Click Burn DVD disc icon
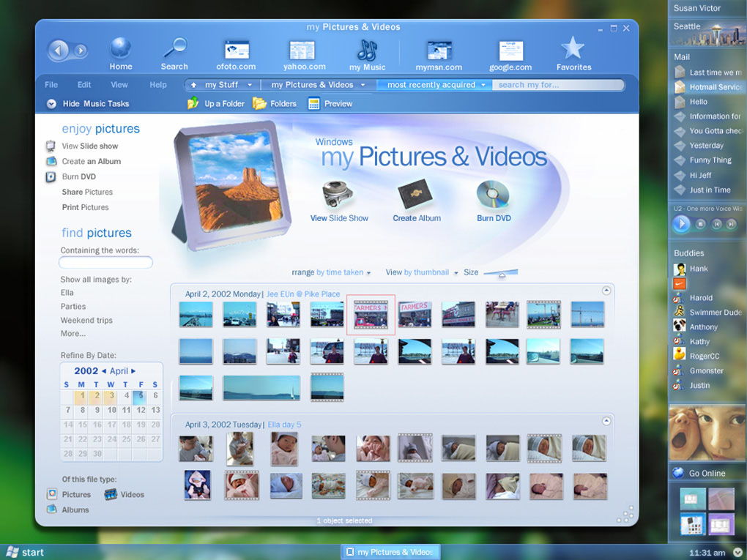Image resolution: width=747 pixels, height=560 pixels. [493, 194]
